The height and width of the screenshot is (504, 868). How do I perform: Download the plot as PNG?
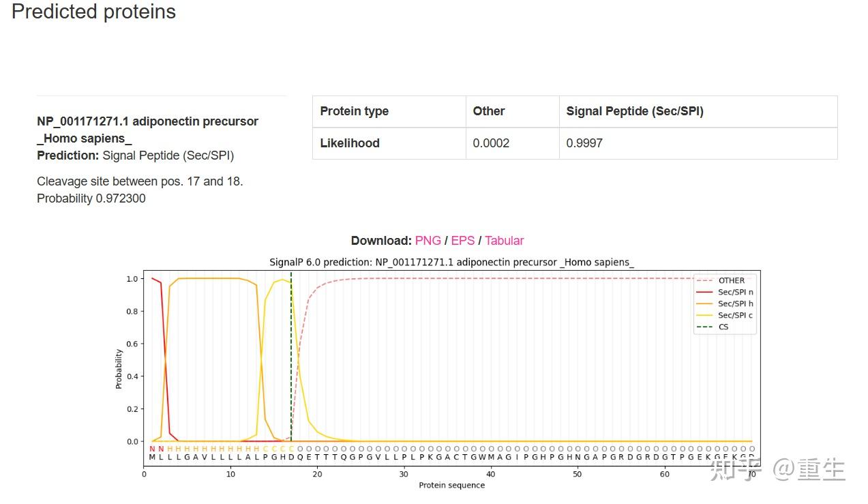pyautogui.click(x=428, y=241)
